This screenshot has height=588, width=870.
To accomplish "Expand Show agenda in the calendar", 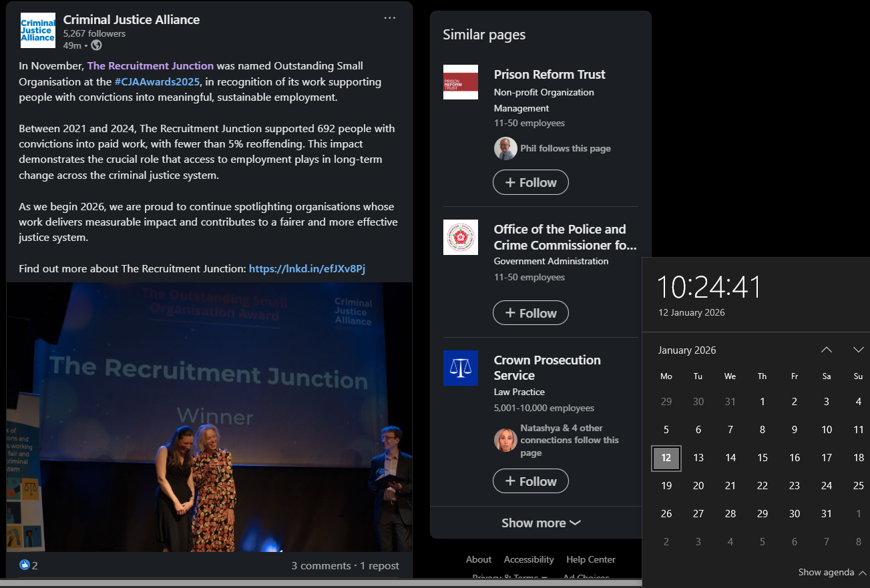I will (x=833, y=572).
